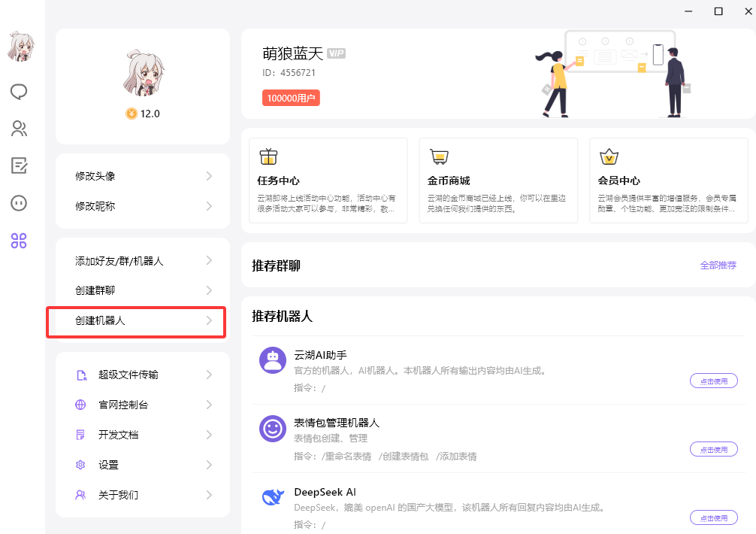Open the contacts sidebar icon

[19, 129]
